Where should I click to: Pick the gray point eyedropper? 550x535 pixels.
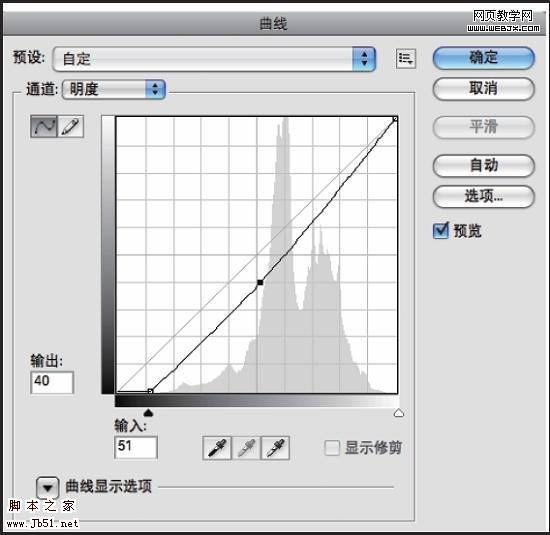coord(246,448)
